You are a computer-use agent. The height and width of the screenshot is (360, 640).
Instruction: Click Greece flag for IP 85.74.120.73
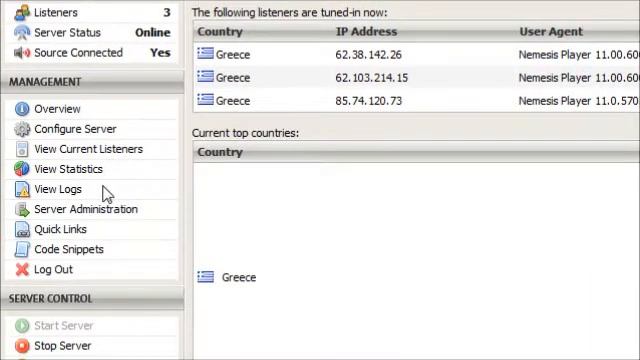pyautogui.click(x=205, y=99)
